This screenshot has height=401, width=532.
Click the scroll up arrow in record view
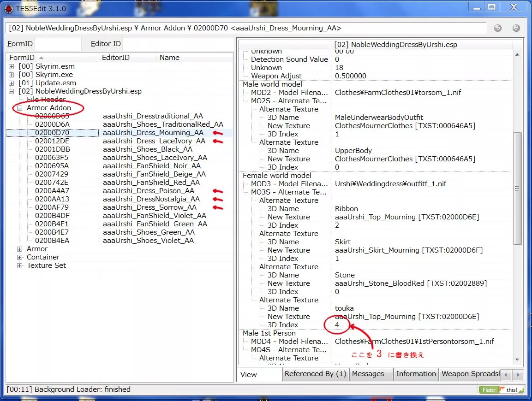517,54
